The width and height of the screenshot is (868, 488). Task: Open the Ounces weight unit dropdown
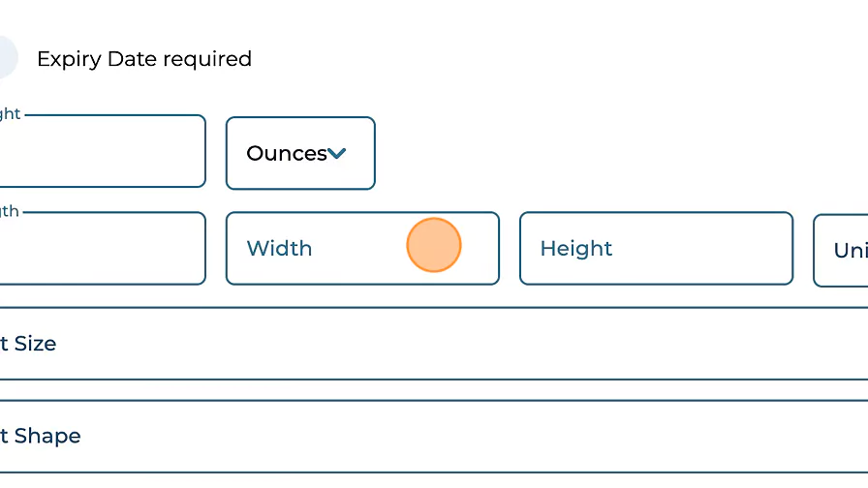tap(300, 153)
